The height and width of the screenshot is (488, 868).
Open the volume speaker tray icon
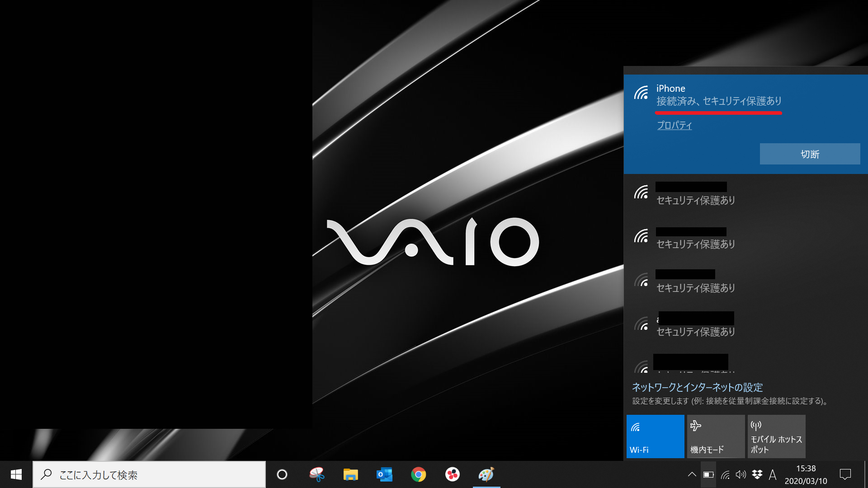(x=741, y=474)
